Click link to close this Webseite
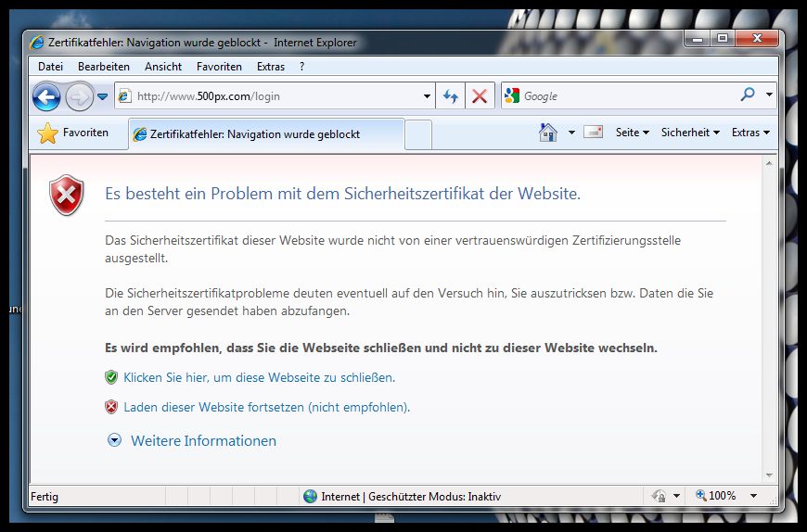Screen dimensions: 807x532 click(260, 378)
